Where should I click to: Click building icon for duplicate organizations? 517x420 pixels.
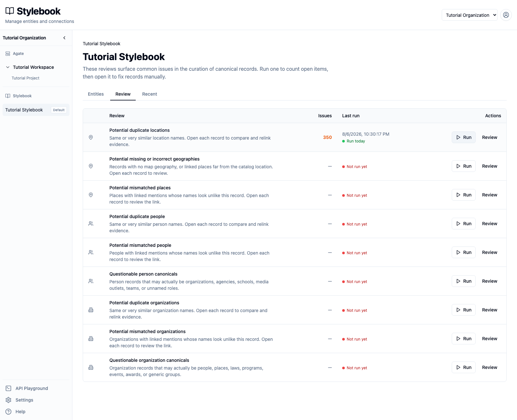click(91, 310)
